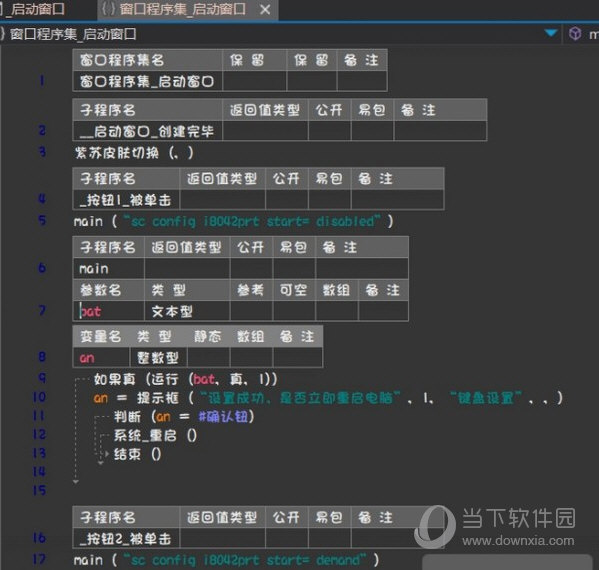
Task: Click the 窗口程序集名 header cell
Action: [x=147, y=60]
